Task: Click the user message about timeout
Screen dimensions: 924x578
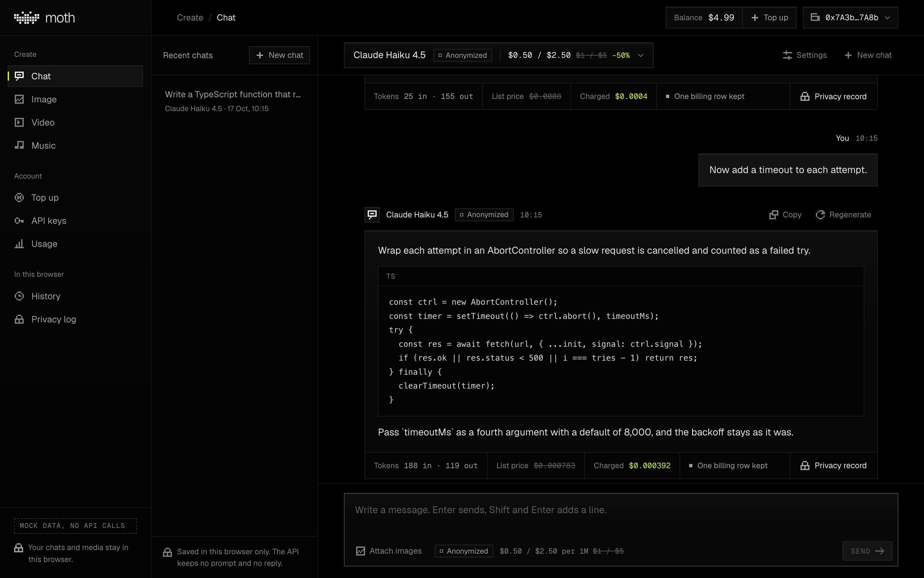Action: (x=788, y=170)
